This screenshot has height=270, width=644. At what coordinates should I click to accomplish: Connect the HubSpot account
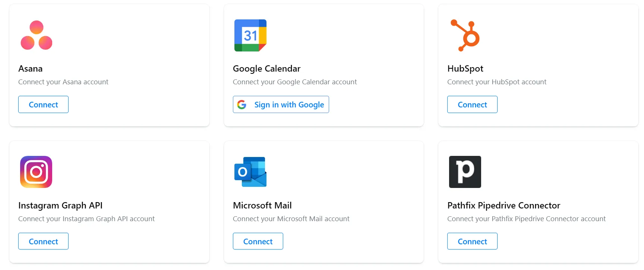472,104
